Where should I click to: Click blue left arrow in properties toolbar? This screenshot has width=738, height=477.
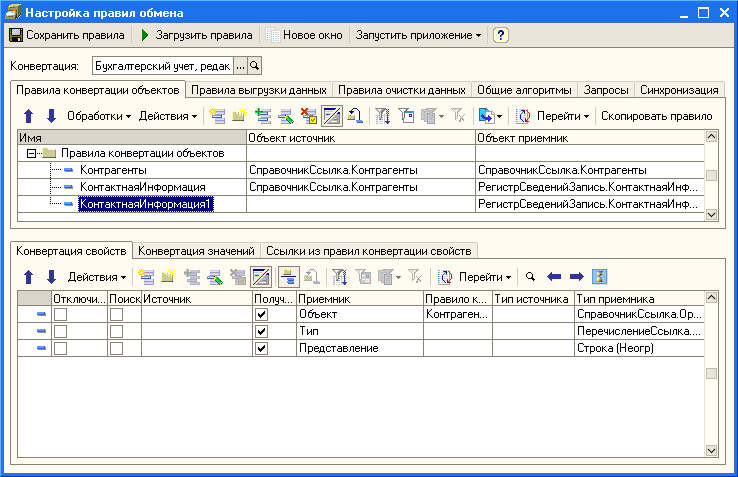(x=554, y=276)
